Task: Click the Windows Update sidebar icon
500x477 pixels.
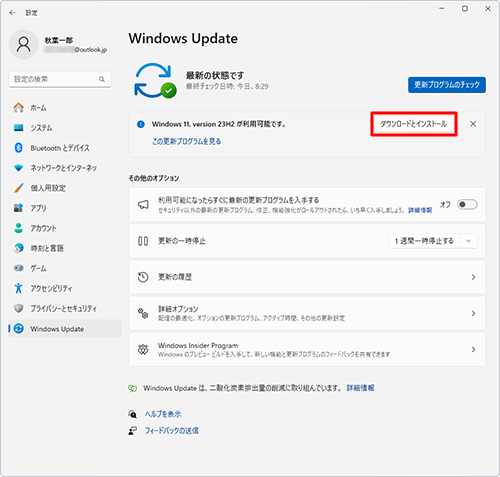Action: pyautogui.click(x=19, y=329)
